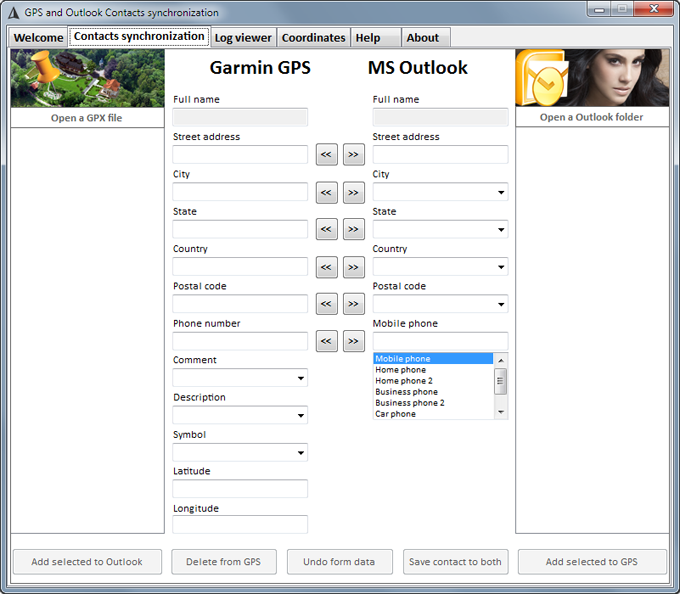The image size is (680, 594).
Task: Focus the Garmin Phone number field
Action: [240, 341]
